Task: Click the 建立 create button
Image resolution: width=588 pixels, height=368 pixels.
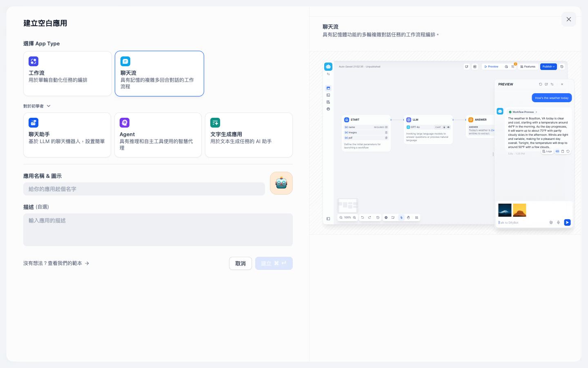Action: (274, 263)
